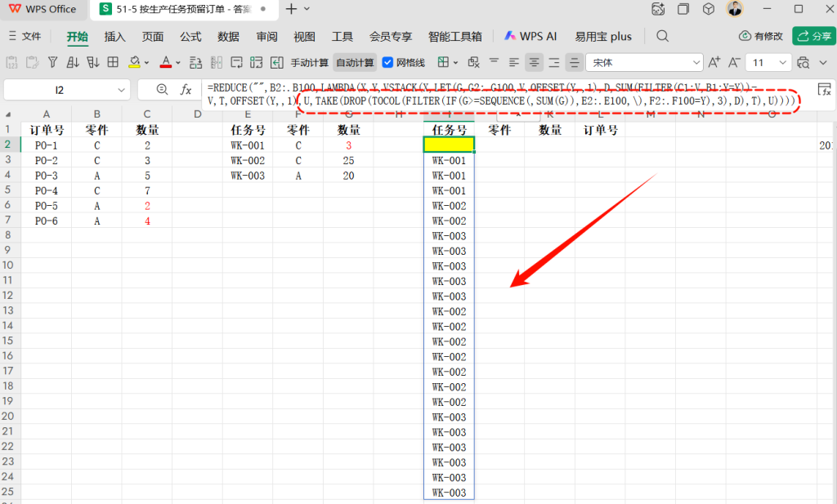This screenshot has height=504, width=837.
Task: Align text left
Action: point(514,62)
